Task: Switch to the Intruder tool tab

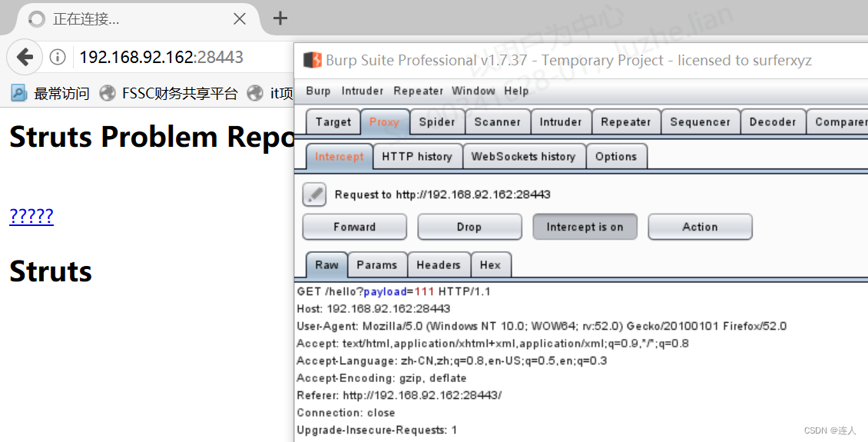Action: point(561,122)
